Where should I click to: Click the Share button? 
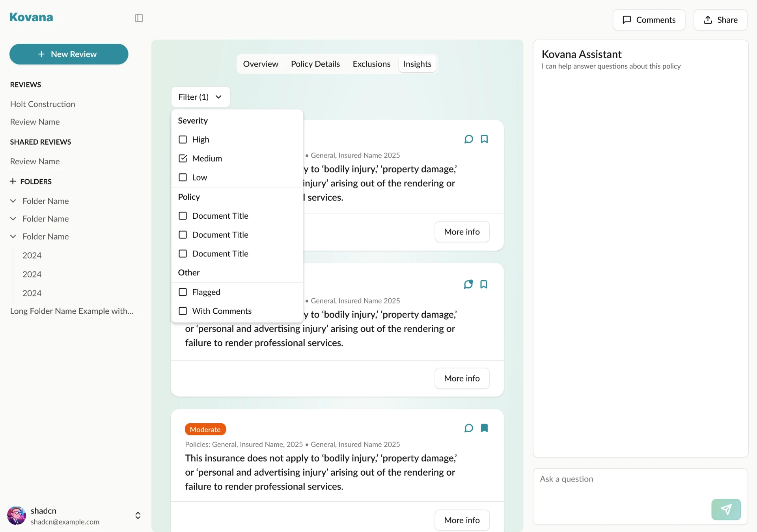[720, 20]
